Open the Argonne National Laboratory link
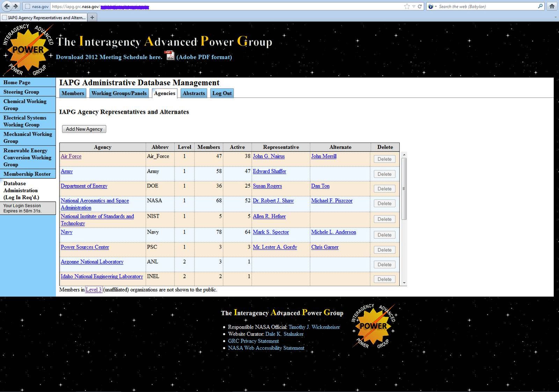Viewport: 559px width, 392px height. point(92,262)
